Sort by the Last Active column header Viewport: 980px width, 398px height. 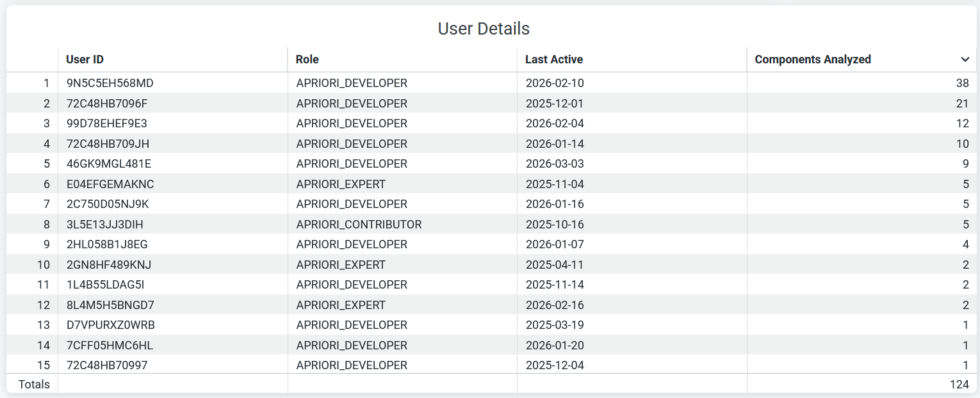tap(553, 60)
